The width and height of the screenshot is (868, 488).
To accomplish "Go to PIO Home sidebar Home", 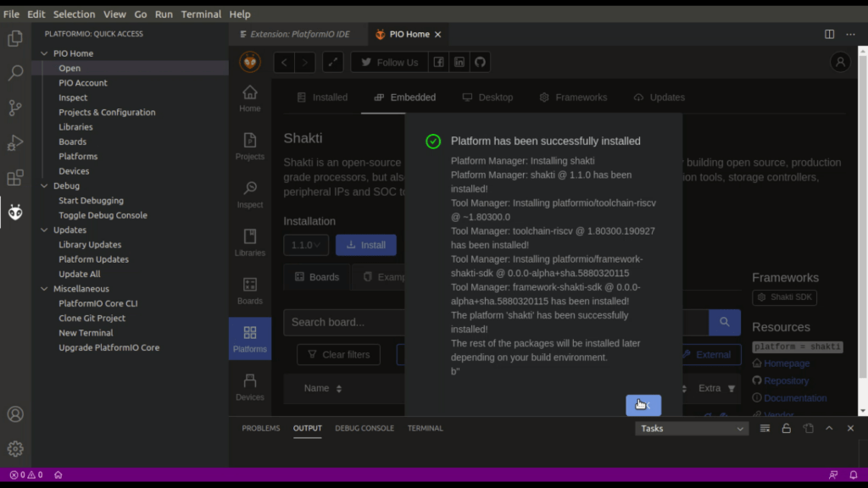I will (x=250, y=98).
